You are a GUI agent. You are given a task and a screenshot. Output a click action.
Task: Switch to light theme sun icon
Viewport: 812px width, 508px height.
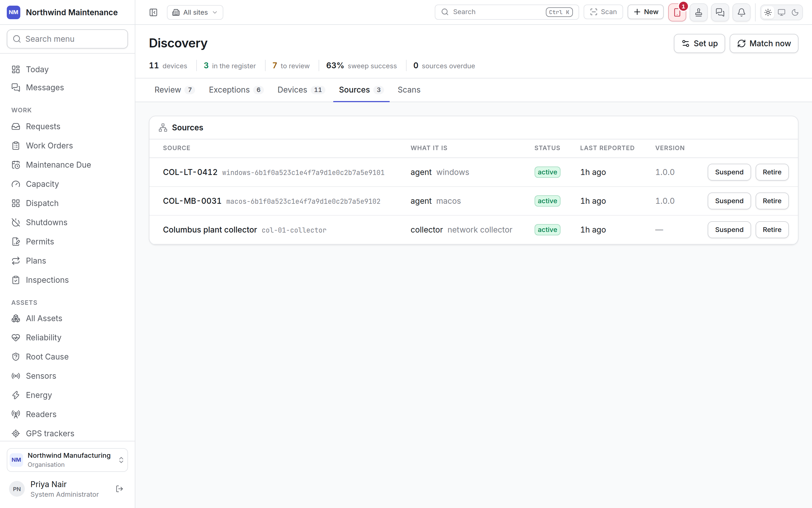pos(768,12)
